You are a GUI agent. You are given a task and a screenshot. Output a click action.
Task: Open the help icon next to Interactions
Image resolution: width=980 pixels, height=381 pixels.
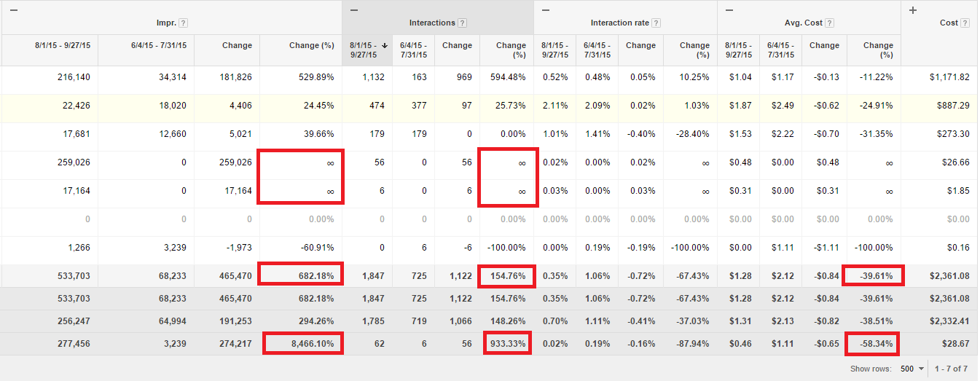[x=462, y=23]
